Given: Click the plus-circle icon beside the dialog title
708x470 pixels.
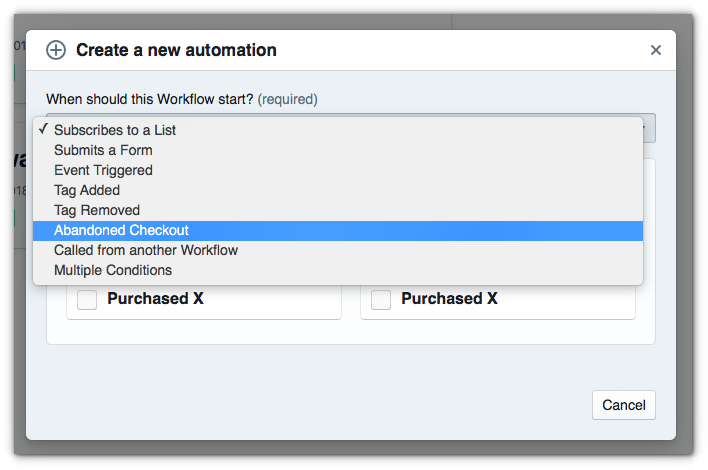Looking at the screenshot, I should 56,50.
